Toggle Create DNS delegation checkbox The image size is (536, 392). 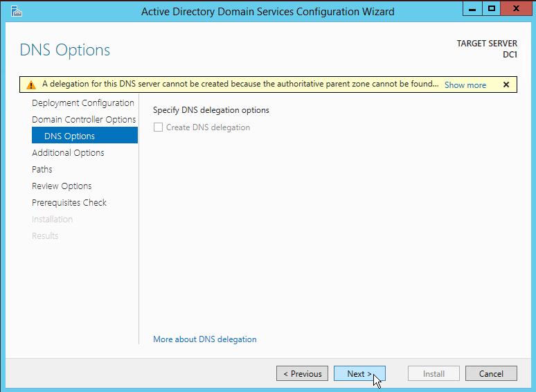[x=158, y=127]
